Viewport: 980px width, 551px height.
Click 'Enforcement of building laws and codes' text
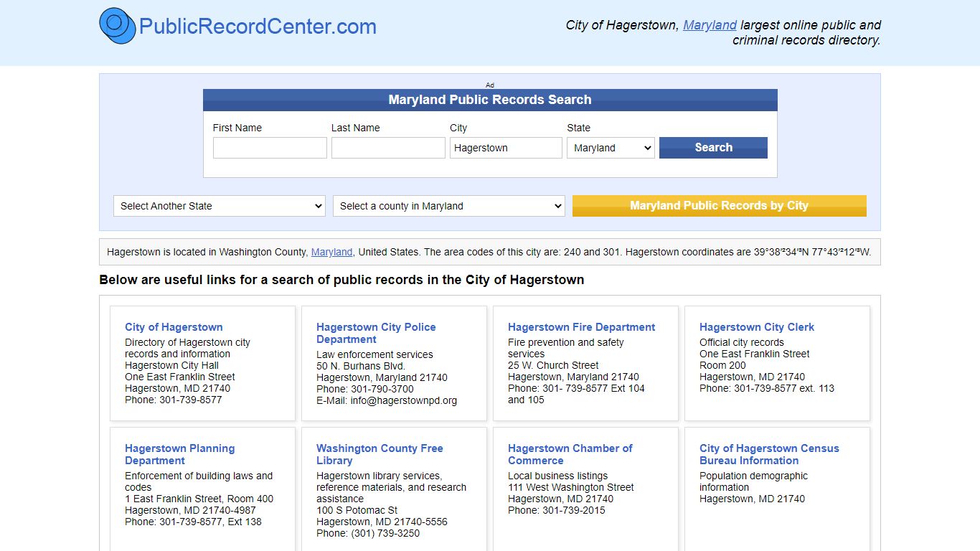click(x=199, y=481)
